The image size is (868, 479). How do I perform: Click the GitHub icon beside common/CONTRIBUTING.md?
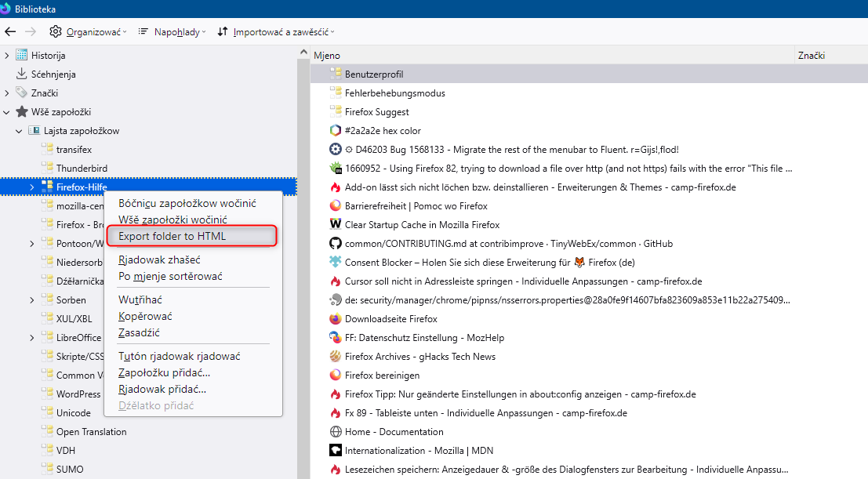[x=336, y=244]
